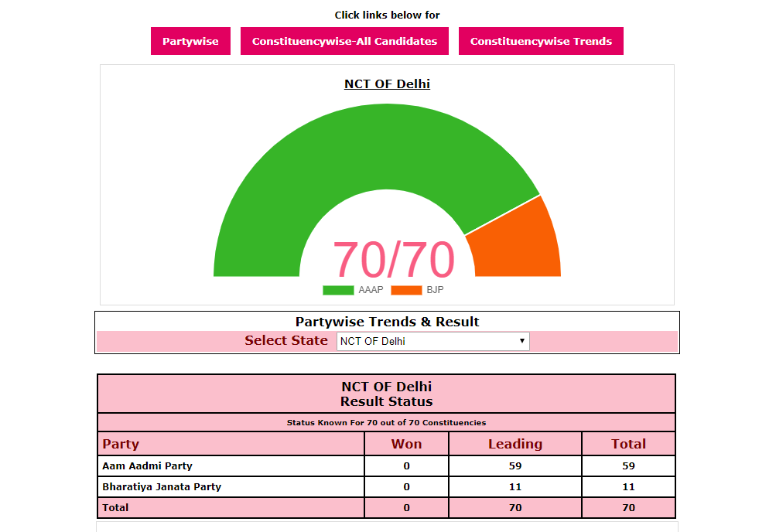
Task: Click the Total row leading value 70
Action: [x=515, y=507]
